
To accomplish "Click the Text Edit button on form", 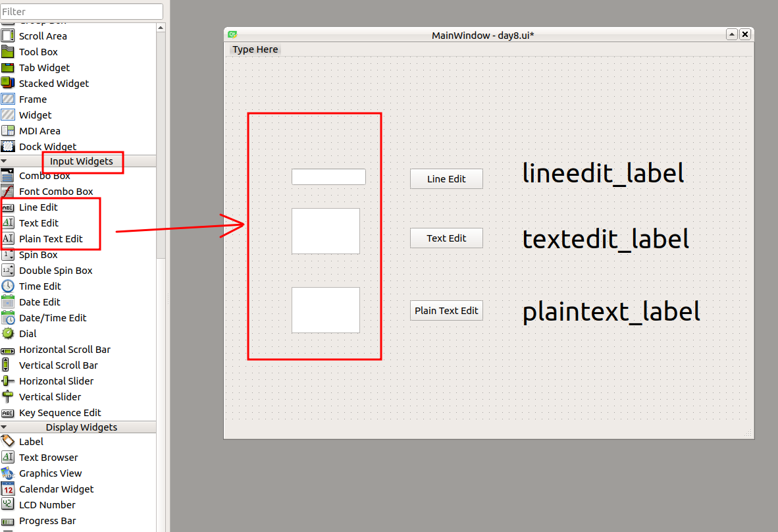I will pos(446,238).
